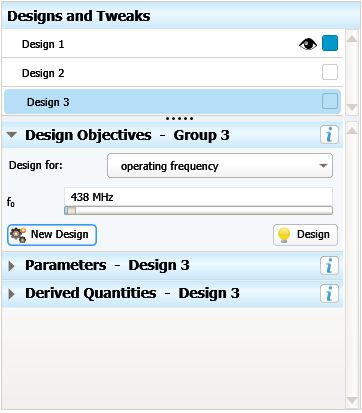The image size is (362, 413).
Task: Click the blue color swatch of Design 1
Action: click(330, 43)
